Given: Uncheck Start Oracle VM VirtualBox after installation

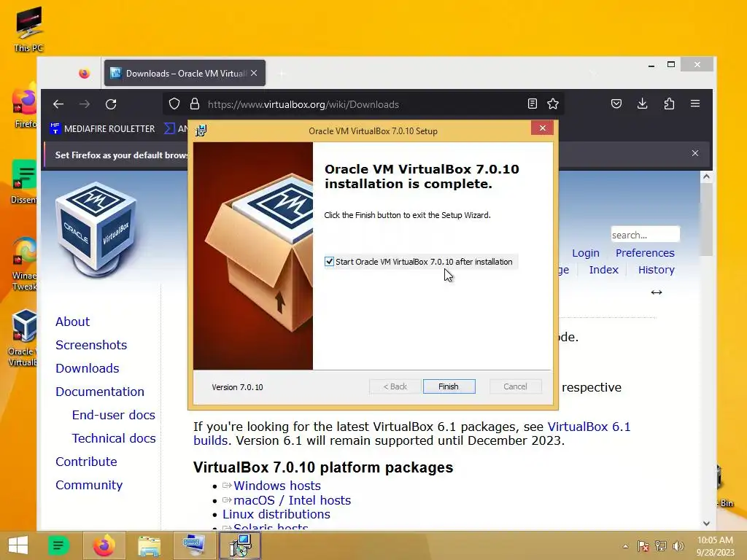Looking at the screenshot, I should click(x=329, y=262).
